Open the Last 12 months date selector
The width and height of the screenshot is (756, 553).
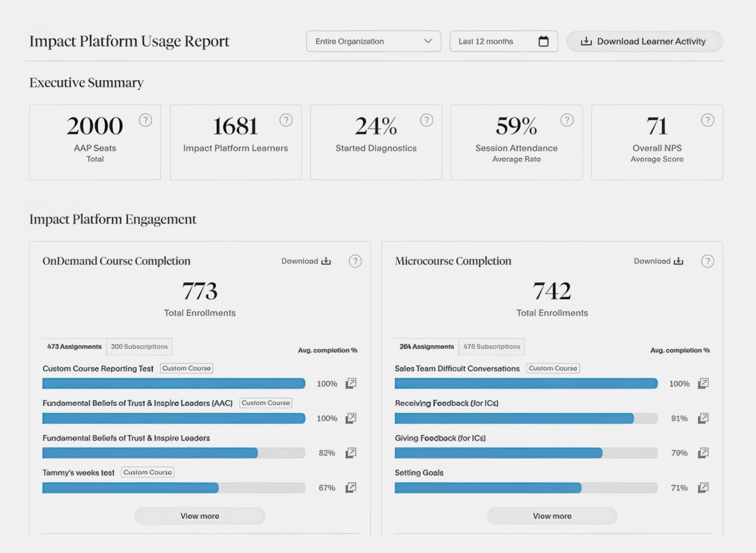point(504,41)
